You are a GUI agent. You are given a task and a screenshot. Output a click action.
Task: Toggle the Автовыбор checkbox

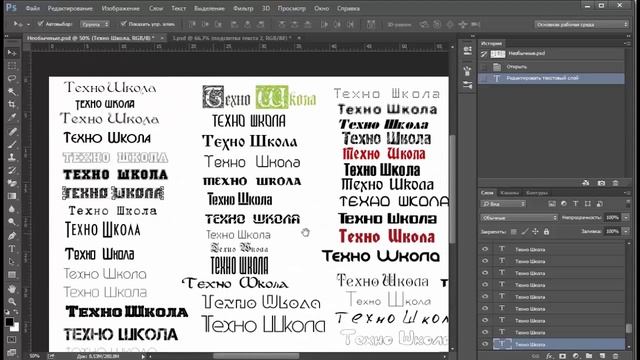click(40, 24)
